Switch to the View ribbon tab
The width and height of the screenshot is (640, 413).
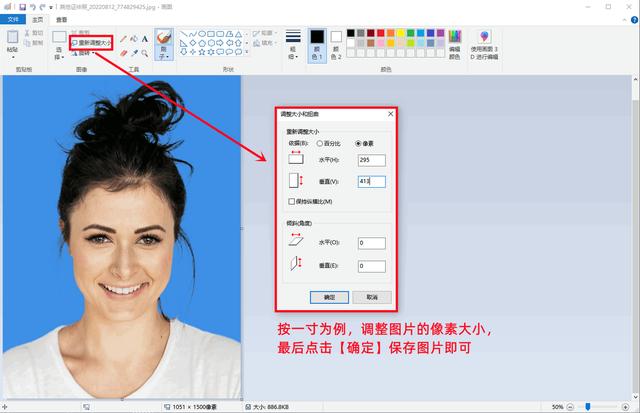tap(62, 19)
